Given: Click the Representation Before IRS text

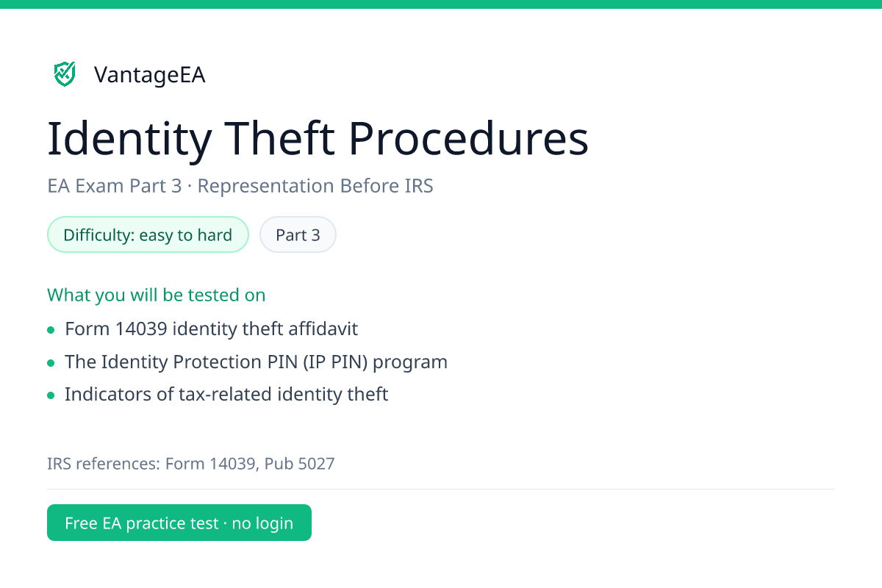Looking at the screenshot, I should (315, 186).
